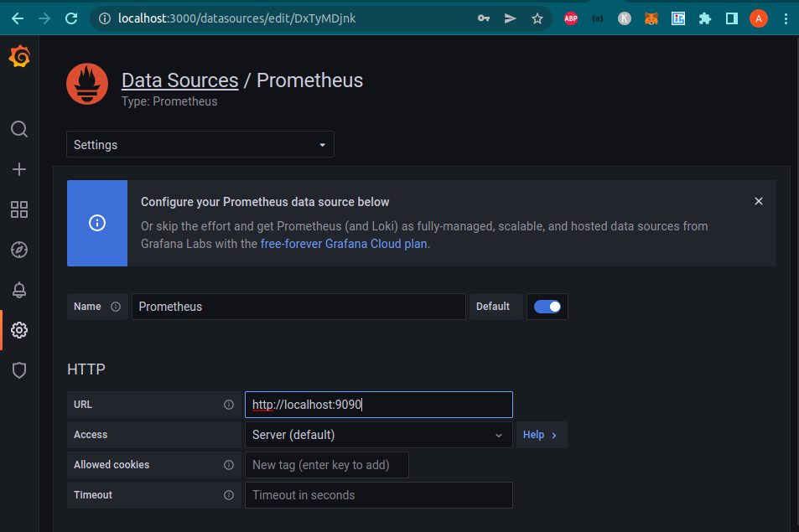
Task: Click the Configuration gear icon in sidebar
Action: coord(18,330)
